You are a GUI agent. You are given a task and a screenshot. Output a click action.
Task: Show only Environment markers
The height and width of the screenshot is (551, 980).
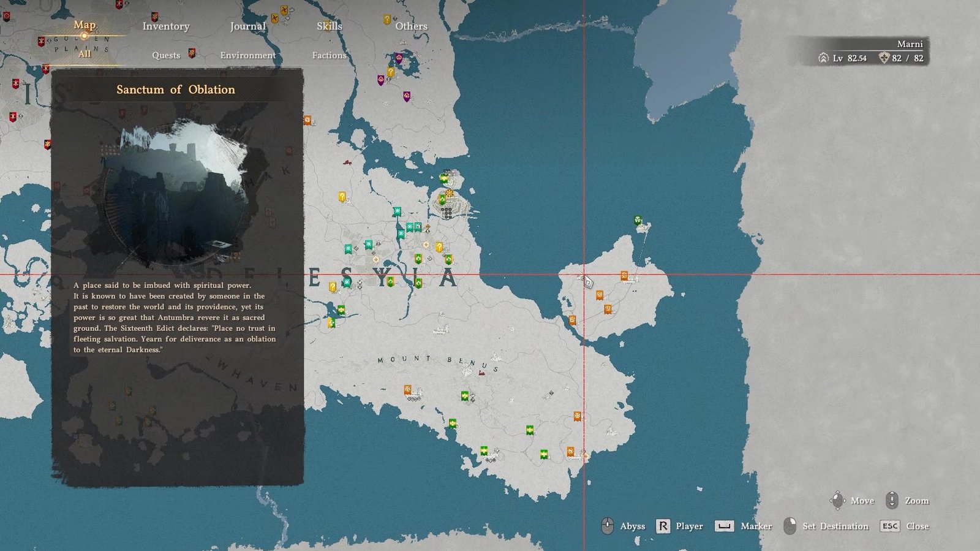point(247,55)
